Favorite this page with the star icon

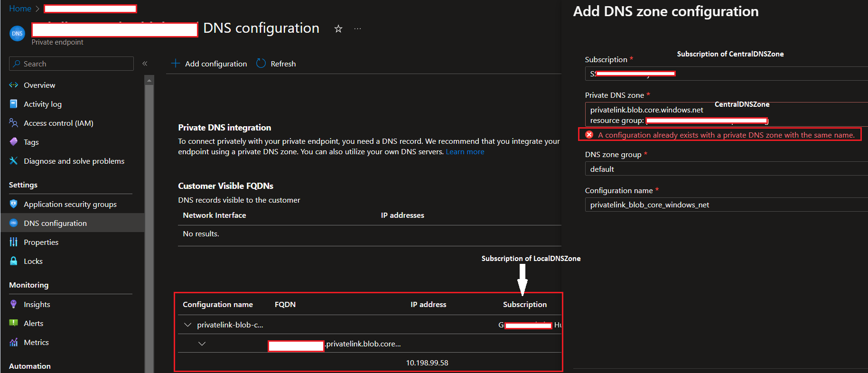338,29
